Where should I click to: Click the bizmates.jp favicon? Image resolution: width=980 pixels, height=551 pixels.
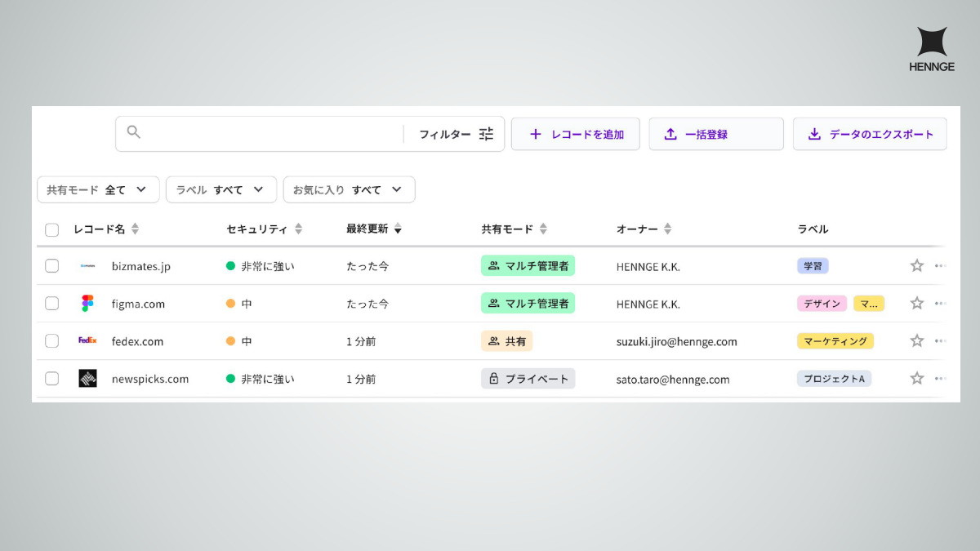87,265
